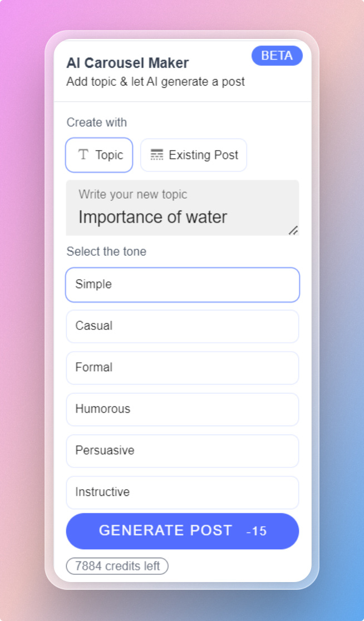Choose the Casual tone
The image size is (364, 621).
click(x=182, y=326)
